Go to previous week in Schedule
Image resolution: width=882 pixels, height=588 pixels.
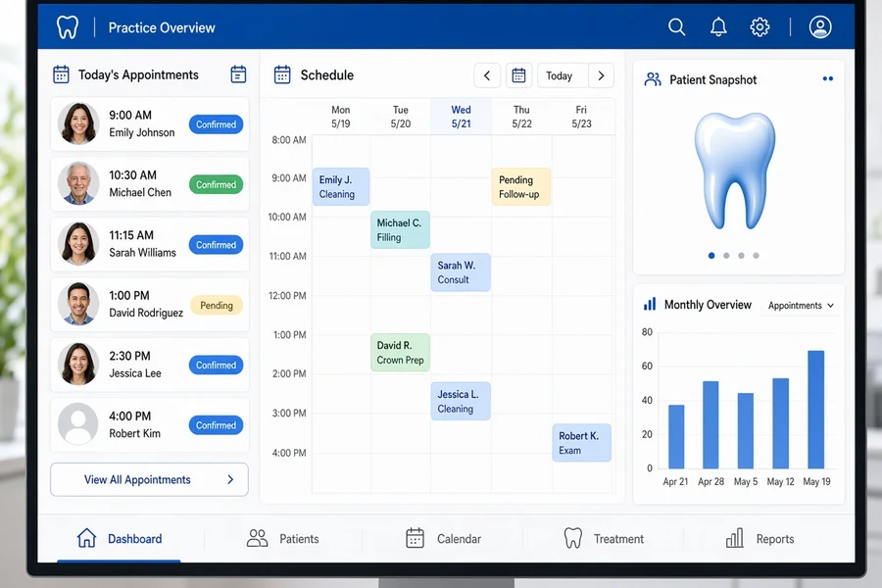487,75
